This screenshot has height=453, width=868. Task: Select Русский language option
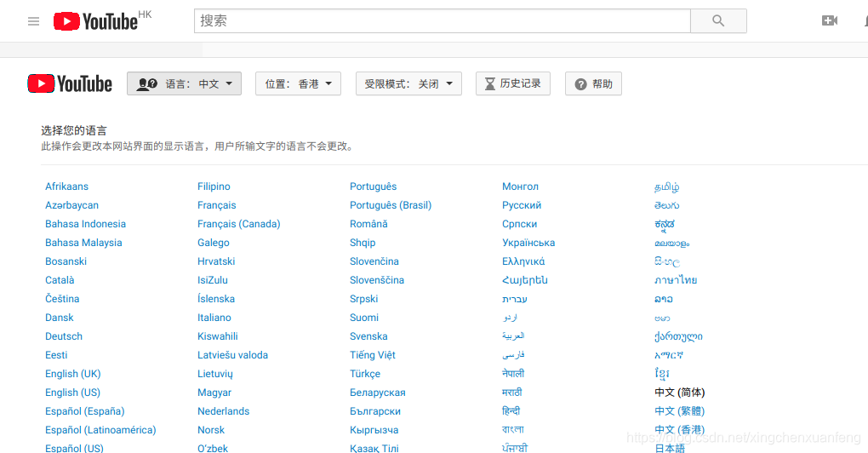click(522, 205)
